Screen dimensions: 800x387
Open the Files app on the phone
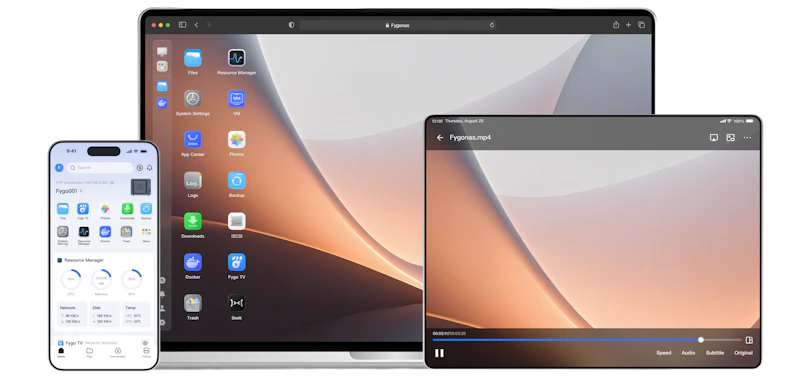[x=63, y=209]
